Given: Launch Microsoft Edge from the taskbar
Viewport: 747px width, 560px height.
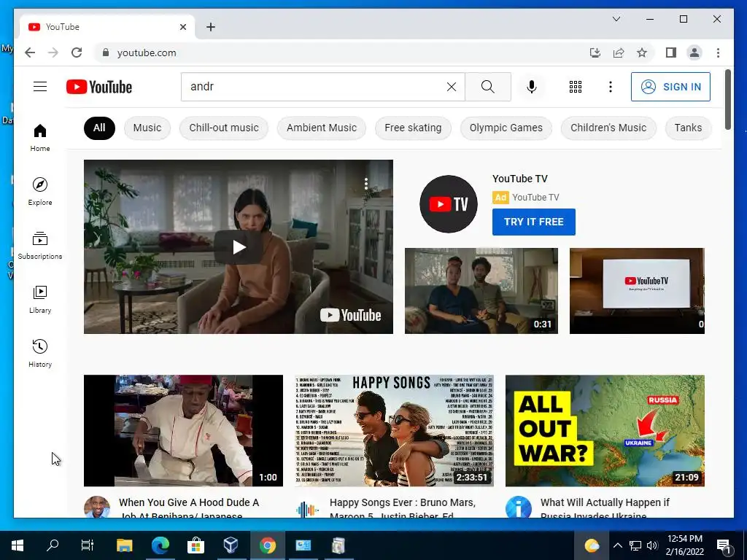Looking at the screenshot, I should click(160, 545).
